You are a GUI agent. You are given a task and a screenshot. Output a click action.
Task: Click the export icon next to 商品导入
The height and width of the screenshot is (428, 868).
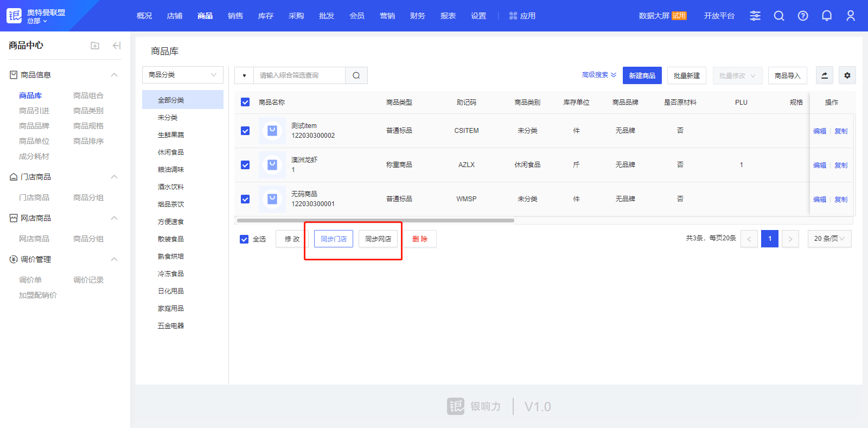tap(825, 75)
